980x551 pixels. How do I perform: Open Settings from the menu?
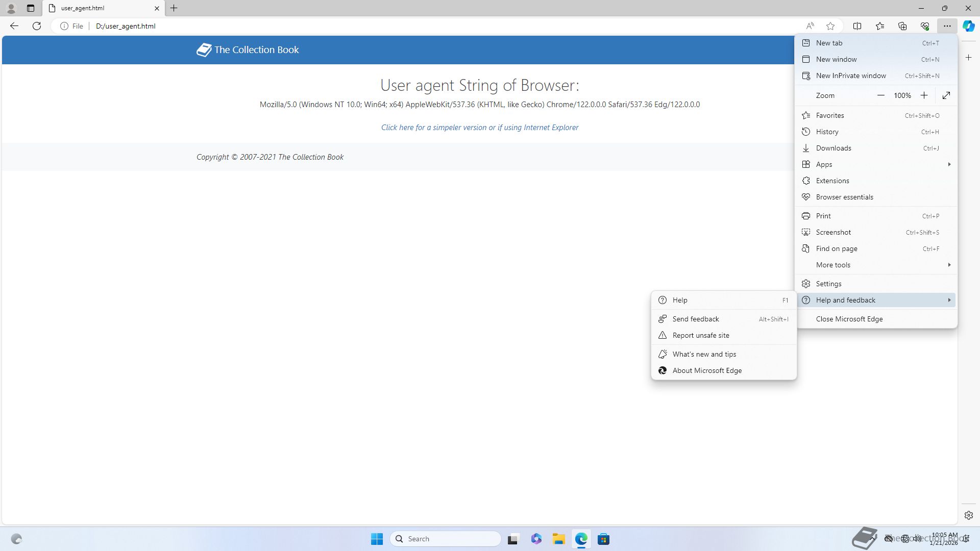coord(828,284)
